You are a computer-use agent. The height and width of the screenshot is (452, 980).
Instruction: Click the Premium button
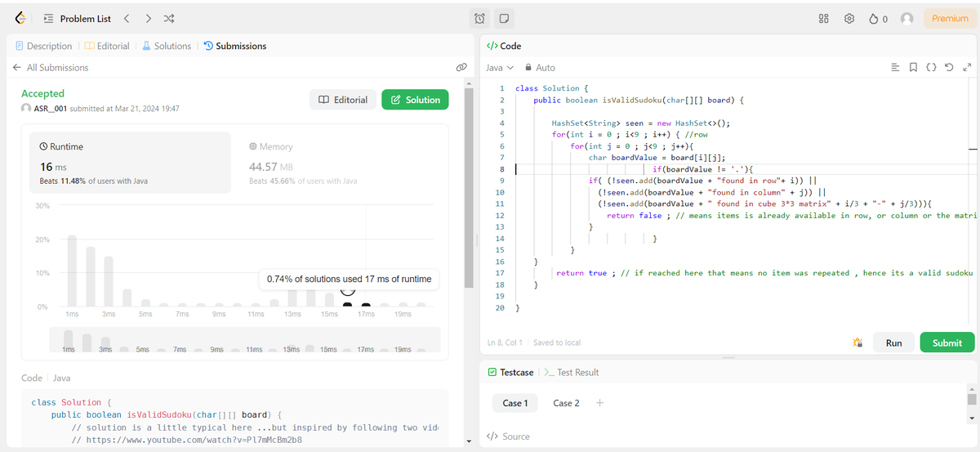coord(950,18)
